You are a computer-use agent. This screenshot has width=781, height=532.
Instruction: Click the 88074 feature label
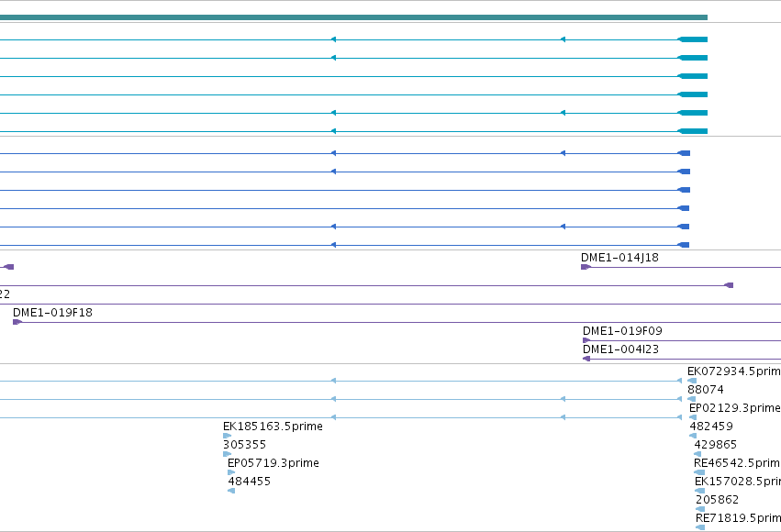[706, 390]
